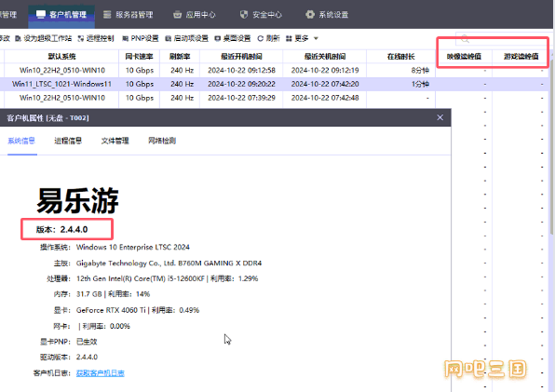Click the 显卡PNP 已生效 value
Image resolution: width=555 pixels, height=392 pixels.
tap(87, 342)
